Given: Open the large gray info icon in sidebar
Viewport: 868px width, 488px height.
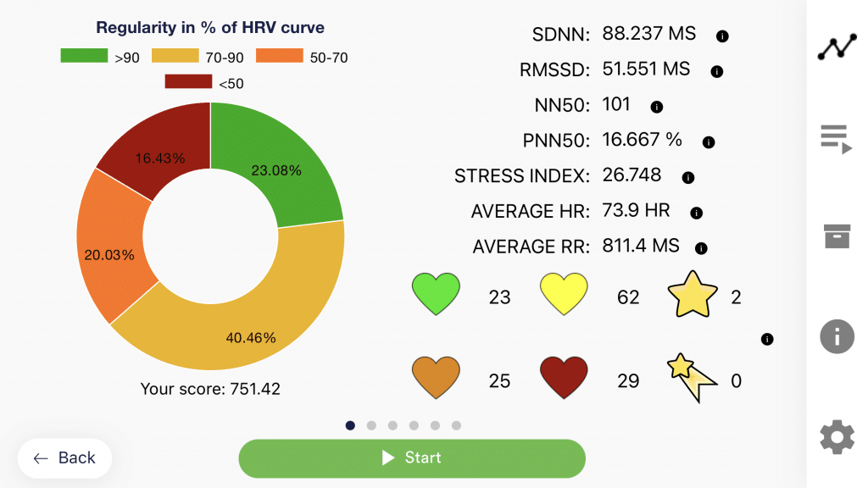Looking at the screenshot, I should [837, 337].
